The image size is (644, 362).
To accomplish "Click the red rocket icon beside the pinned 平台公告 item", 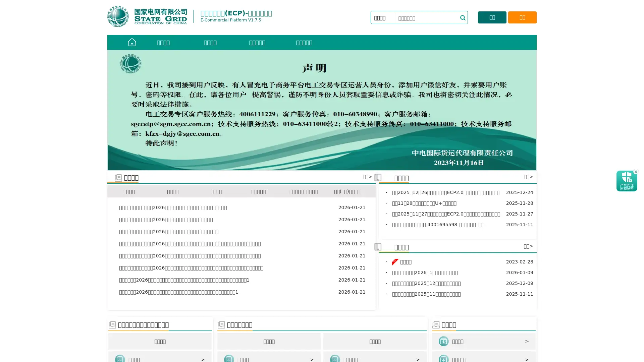I will 395,261.
